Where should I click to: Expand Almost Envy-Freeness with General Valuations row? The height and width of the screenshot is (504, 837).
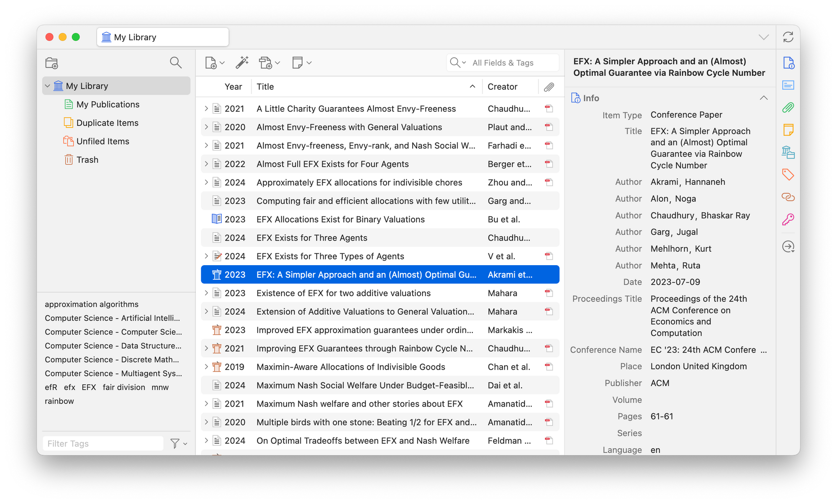point(206,127)
